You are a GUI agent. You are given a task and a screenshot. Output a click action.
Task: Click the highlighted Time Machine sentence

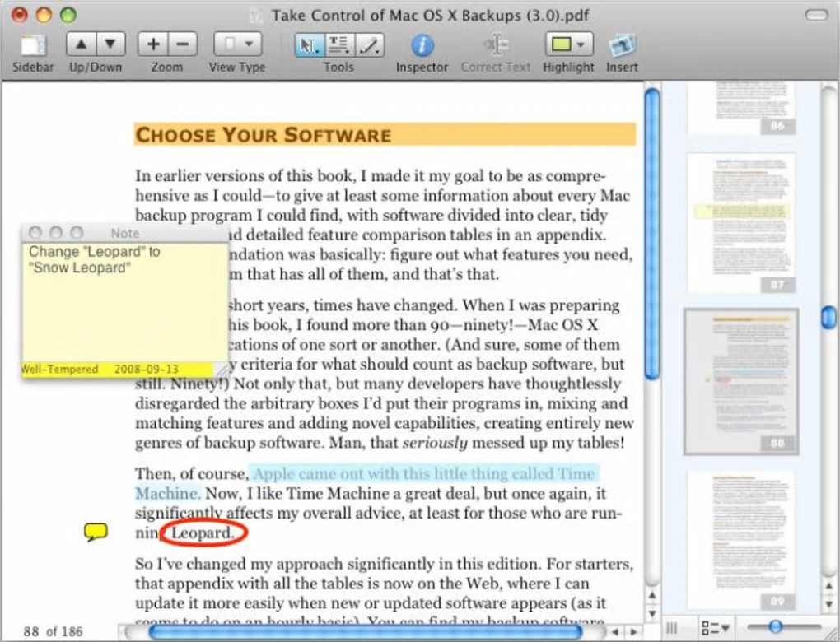coord(366,483)
